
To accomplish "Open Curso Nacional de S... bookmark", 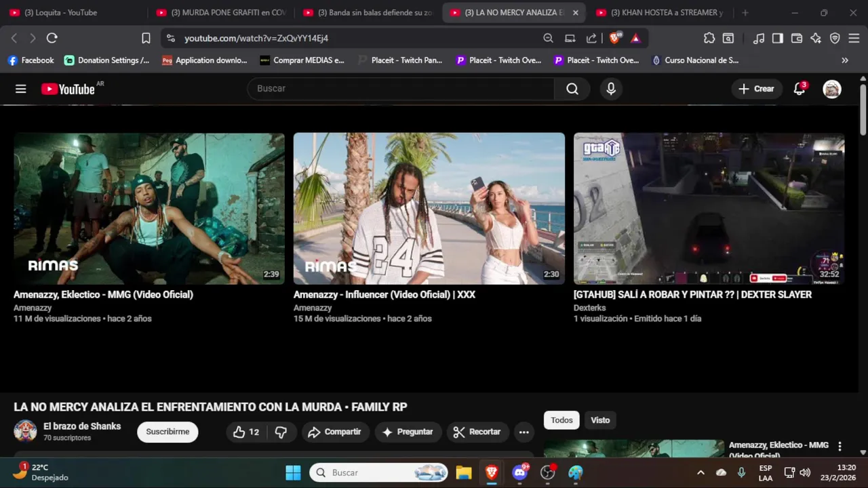I will [x=695, y=60].
